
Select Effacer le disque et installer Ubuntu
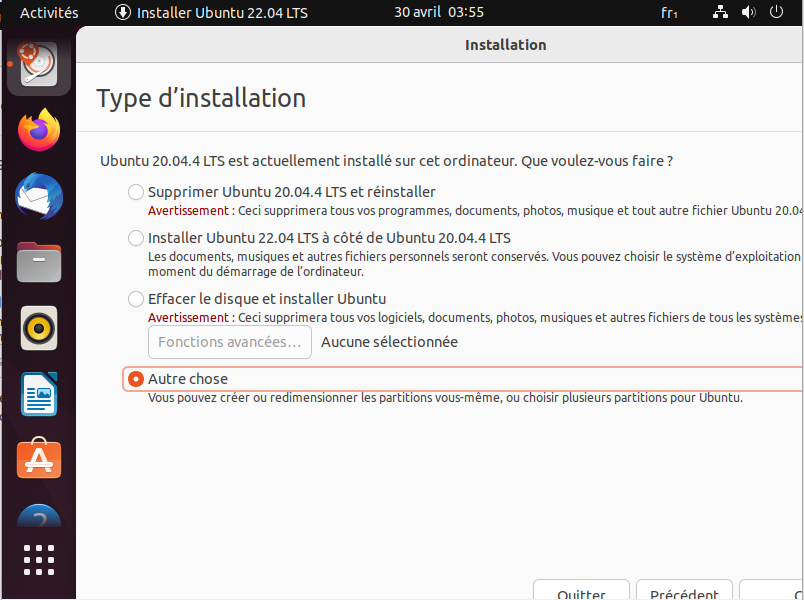point(136,299)
